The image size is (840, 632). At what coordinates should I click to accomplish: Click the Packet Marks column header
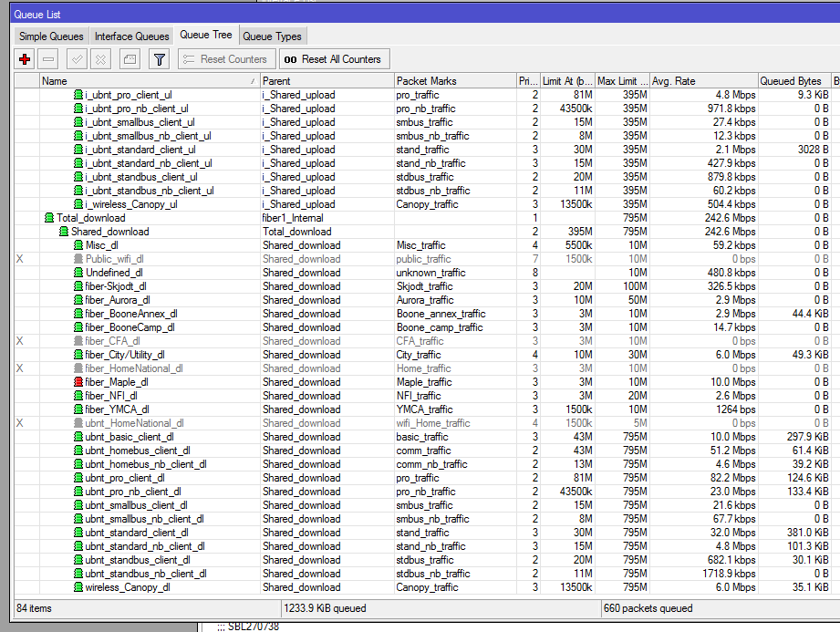point(454,81)
